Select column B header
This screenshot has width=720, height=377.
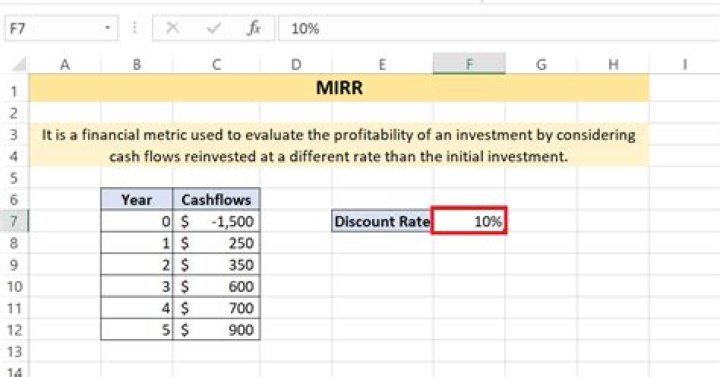click(x=136, y=64)
